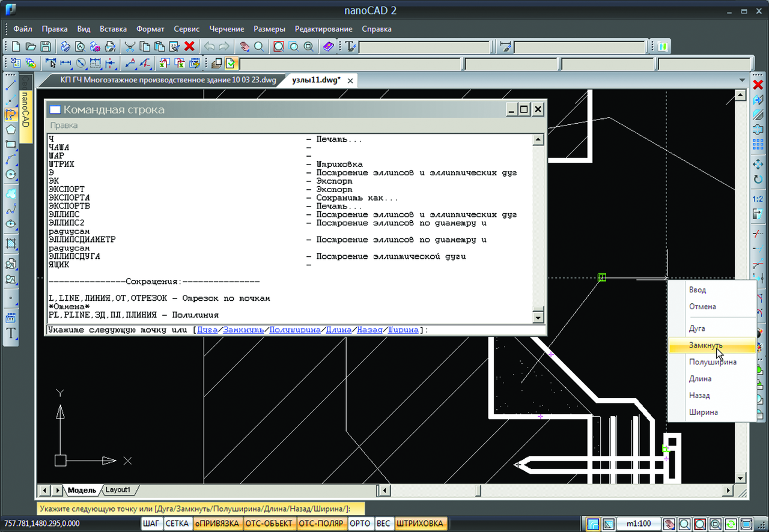Click the green Regenerate arrows icon in status bar
Image resolution: width=769 pixels, height=532 pixels.
(x=731, y=524)
